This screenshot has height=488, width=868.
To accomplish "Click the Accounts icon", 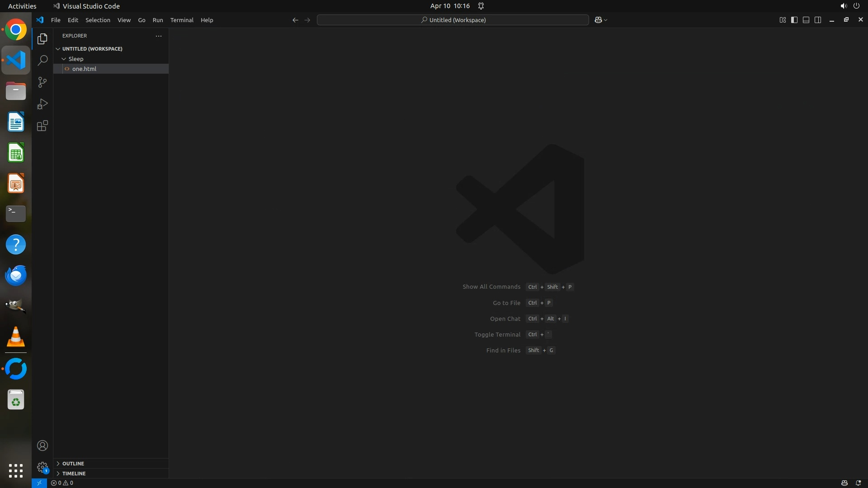I will pos(42,446).
